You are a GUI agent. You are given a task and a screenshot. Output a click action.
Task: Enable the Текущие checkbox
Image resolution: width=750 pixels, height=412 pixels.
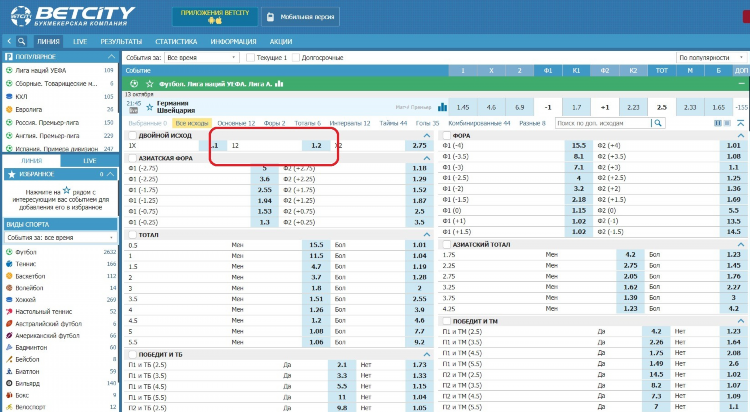click(x=250, y=57)
